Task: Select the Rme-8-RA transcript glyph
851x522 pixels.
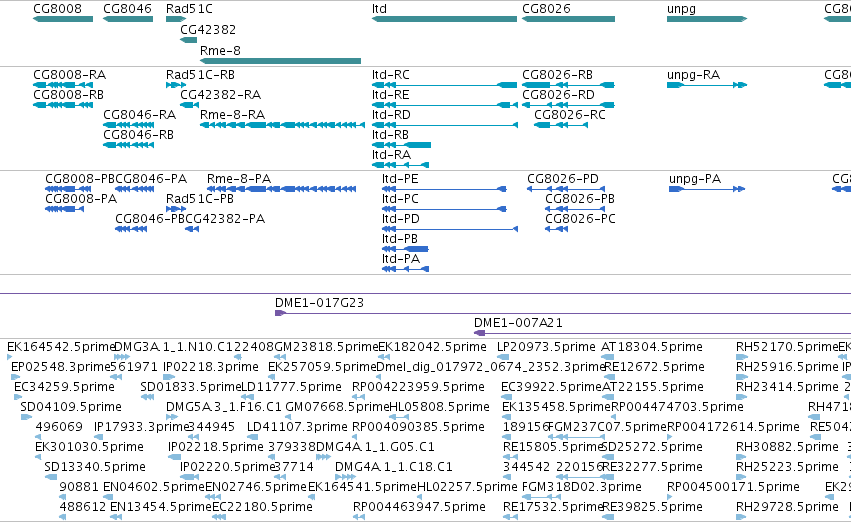Action: click(283, 125)
